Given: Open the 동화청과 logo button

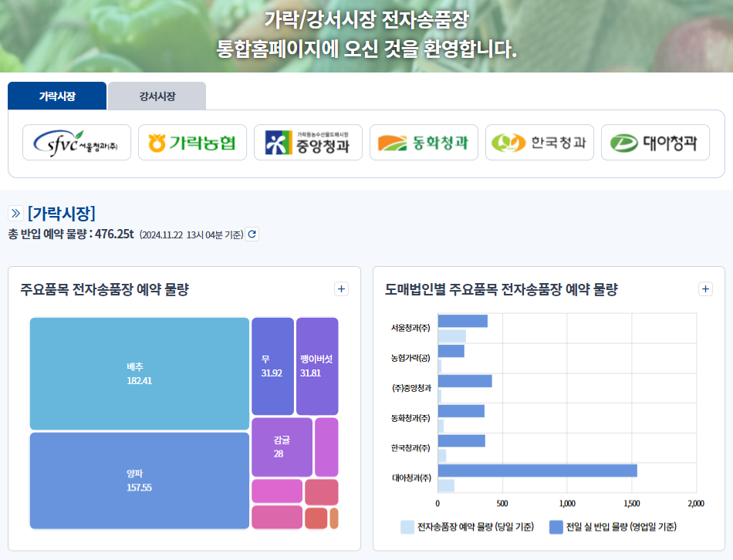Looking at the screenshot, I should tap(424, 142).
